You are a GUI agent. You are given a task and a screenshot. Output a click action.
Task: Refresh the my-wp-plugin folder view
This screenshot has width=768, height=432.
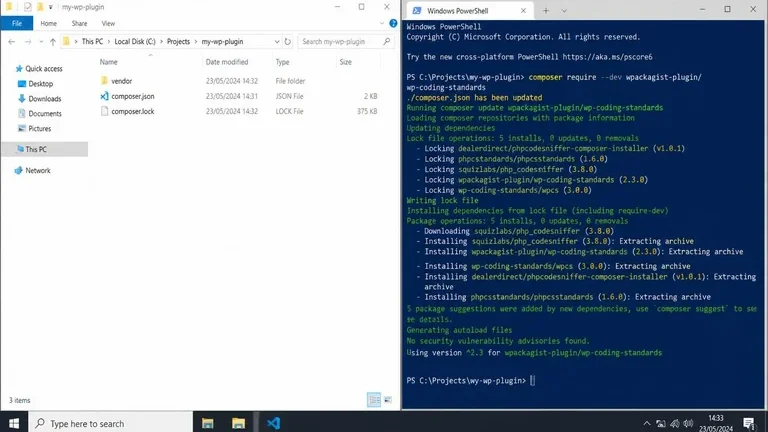[x=288, y=42]
